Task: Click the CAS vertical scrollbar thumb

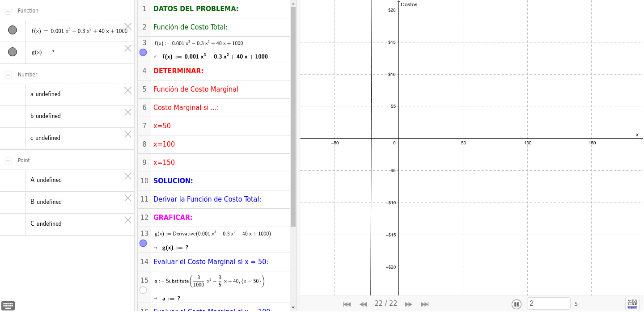Action: pyautogui.click(x=293, y=116)
